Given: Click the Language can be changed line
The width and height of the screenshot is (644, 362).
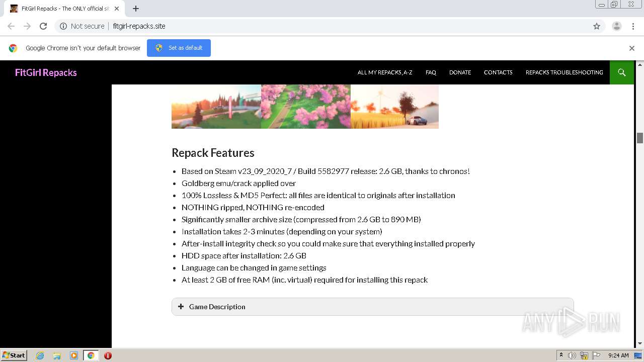Looking at the screenshot, I should click(x=254, y=267).
